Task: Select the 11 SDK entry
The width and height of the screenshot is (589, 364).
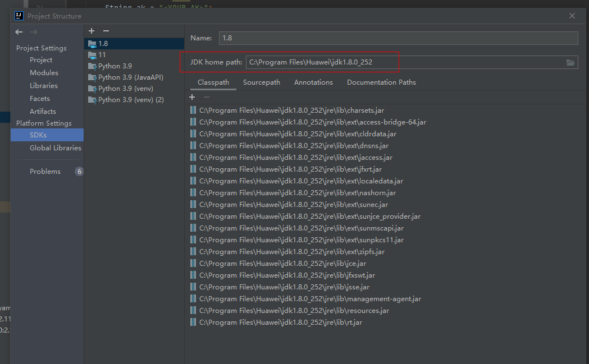Action: [x=102, y=55]
